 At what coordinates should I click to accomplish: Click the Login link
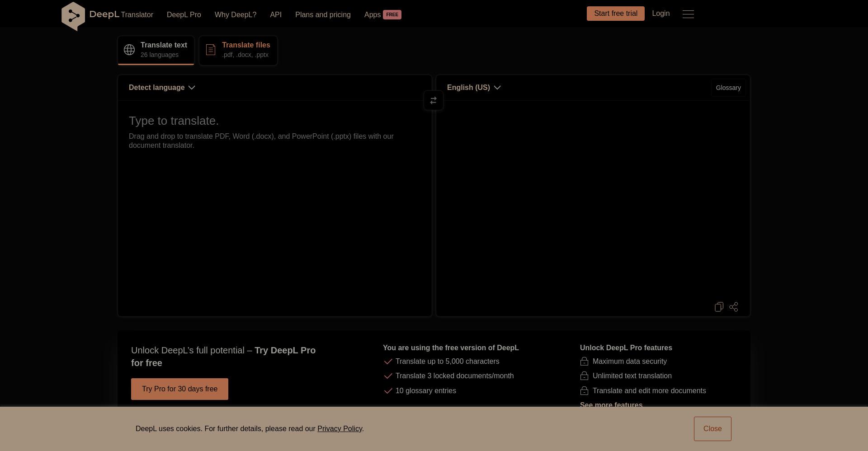coord(661,14)
